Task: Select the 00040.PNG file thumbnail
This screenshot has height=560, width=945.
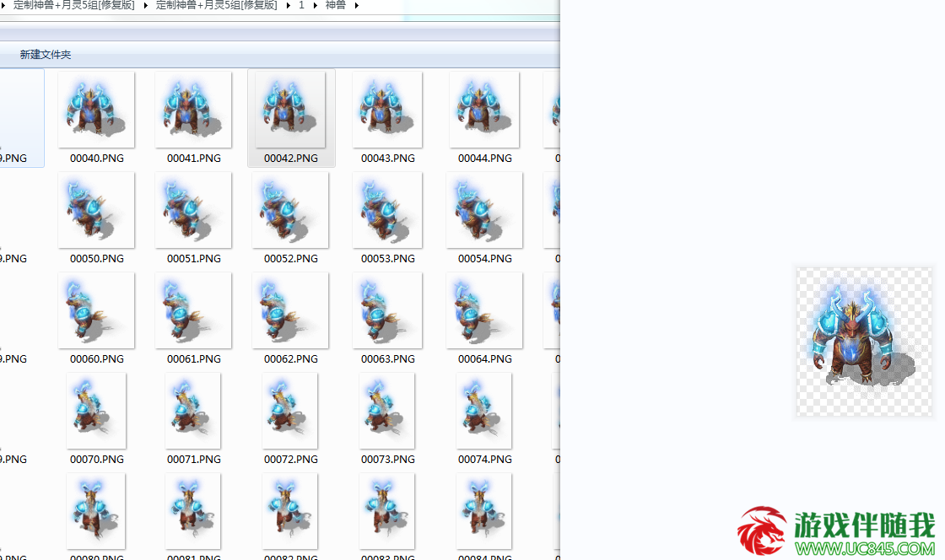Action: pyautogui.click(x=96, y=110)
